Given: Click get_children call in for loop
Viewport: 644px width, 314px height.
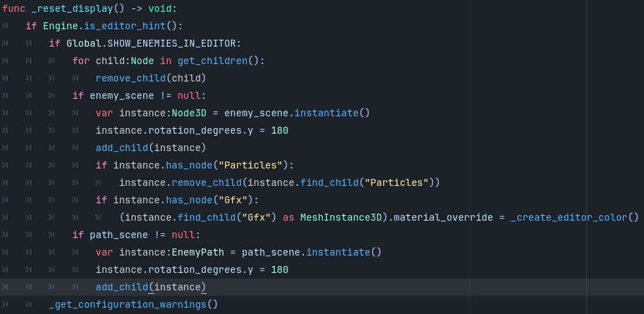Looking at the screenshot, I should [218, 61].
